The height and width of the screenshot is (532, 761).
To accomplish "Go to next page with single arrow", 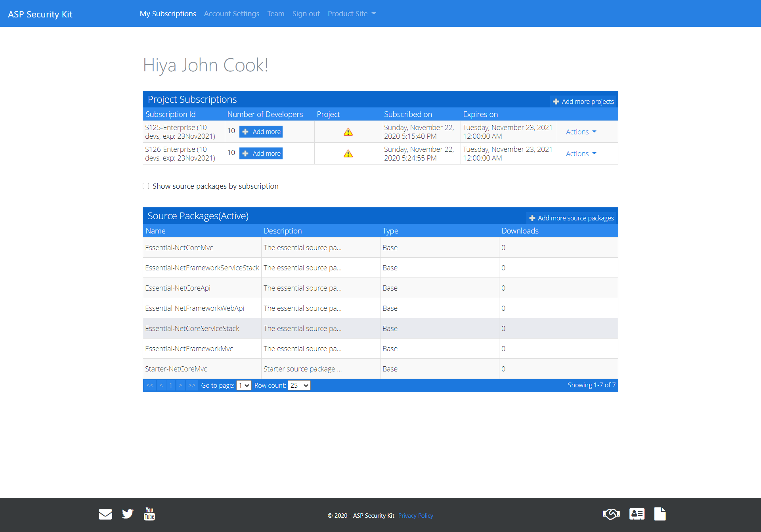I will point(180,385).
